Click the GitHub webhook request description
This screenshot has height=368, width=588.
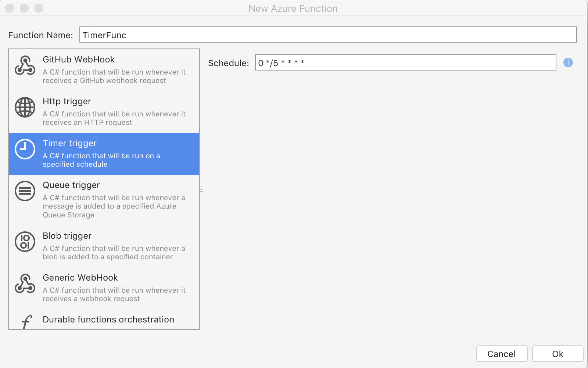point(114,76)
